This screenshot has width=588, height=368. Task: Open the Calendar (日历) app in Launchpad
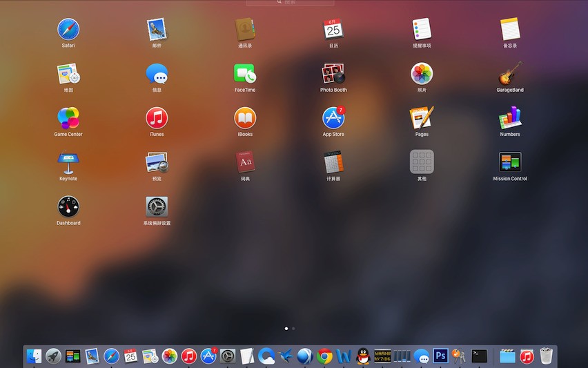point(333,29)
